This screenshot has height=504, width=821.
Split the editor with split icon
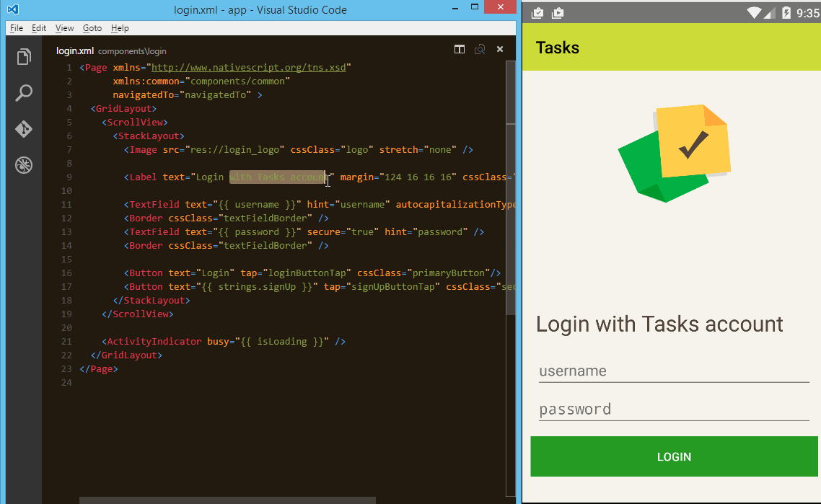459,49
